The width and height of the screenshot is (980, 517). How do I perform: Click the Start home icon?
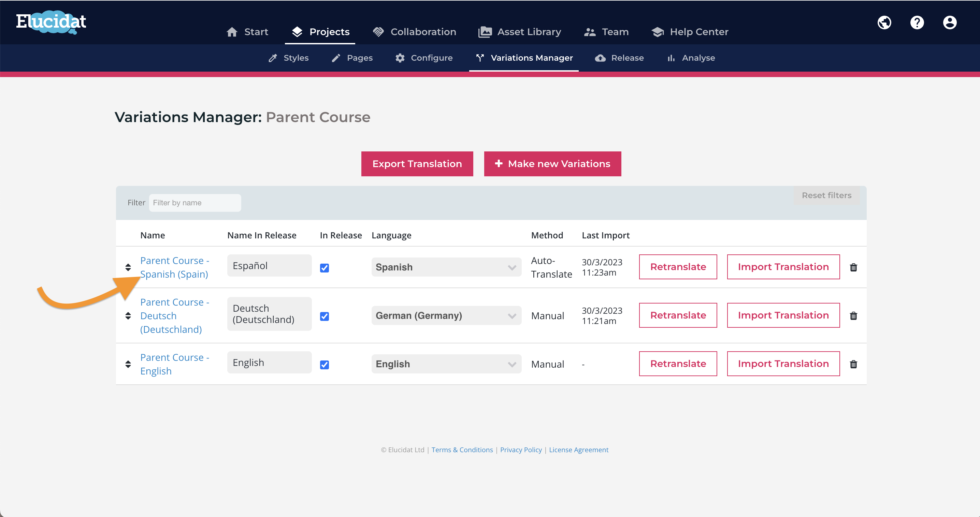point(232,32)
